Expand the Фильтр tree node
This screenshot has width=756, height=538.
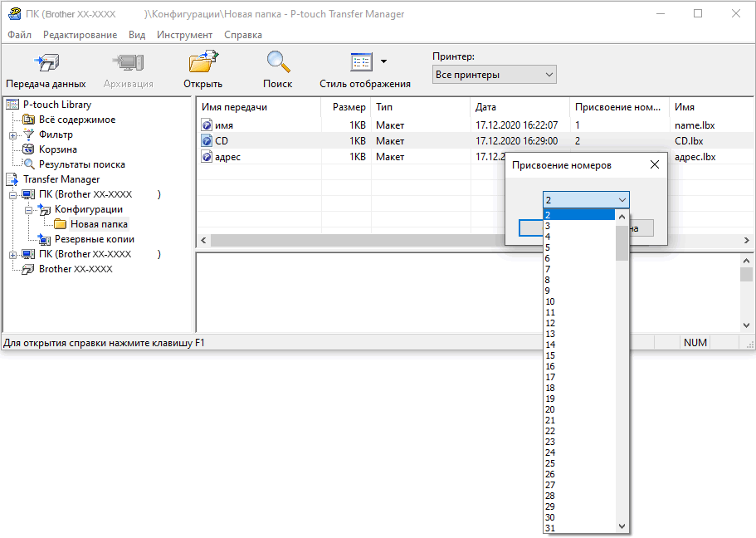point(12,134)
